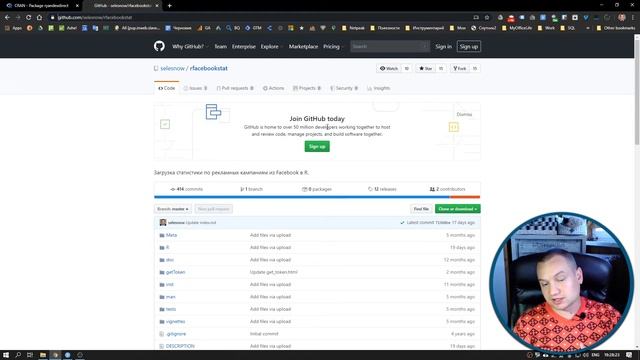This screenshot has width=640, height=360.
Task: Open Windows taskbar search
Action: [x=18, y=355]
